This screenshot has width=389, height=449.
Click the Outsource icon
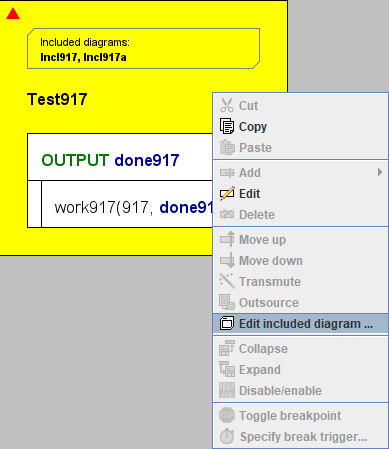pos(227,302)
